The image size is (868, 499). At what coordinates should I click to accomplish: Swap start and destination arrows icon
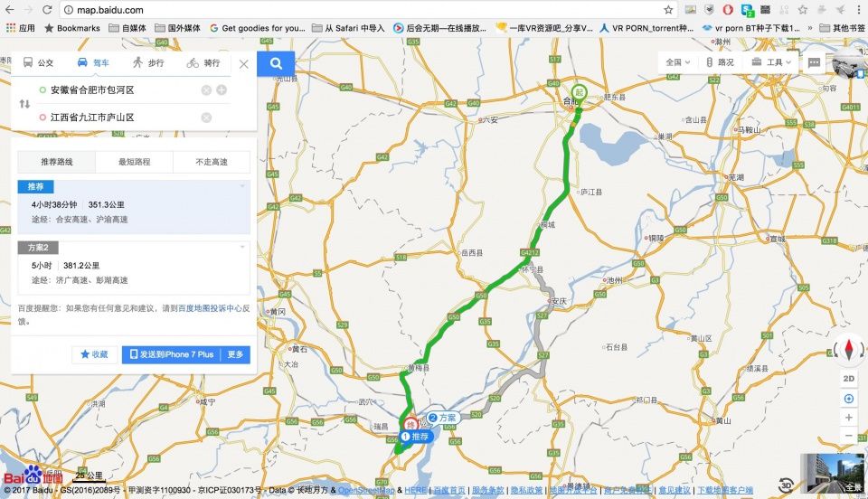[x=24, y=103]
